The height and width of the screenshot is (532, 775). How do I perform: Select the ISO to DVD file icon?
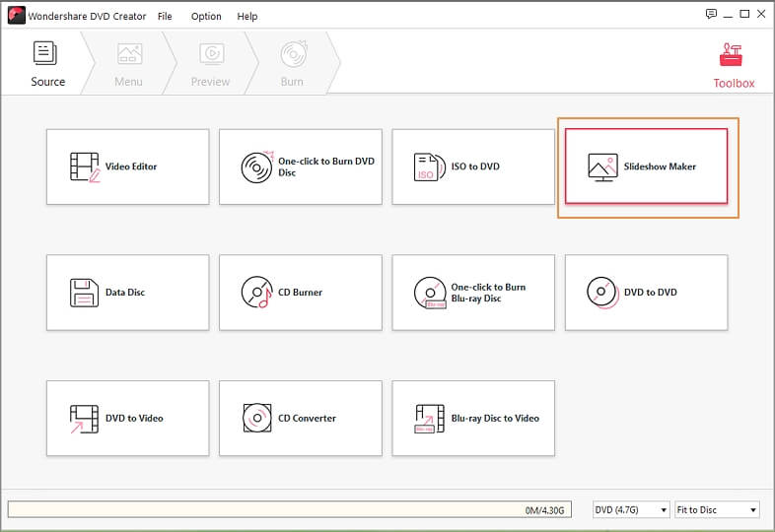tap(430, 166)
